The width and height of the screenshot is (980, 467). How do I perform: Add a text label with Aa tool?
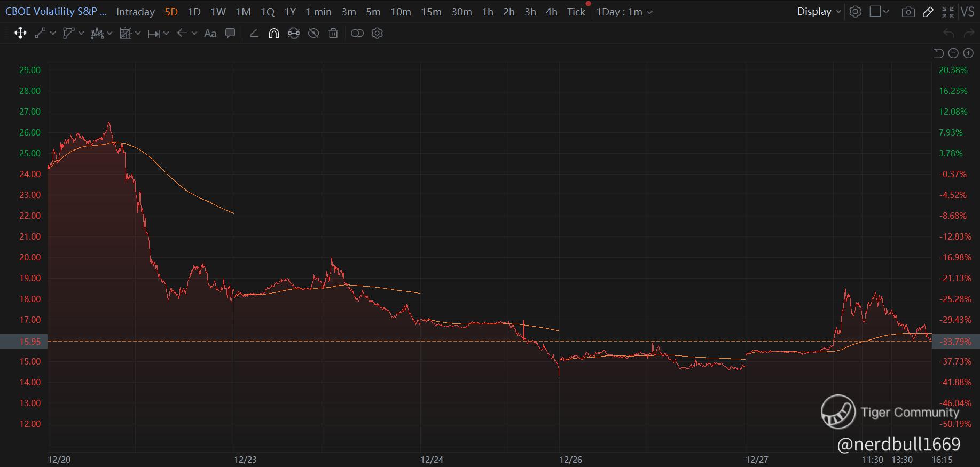(x=210, y=33)
